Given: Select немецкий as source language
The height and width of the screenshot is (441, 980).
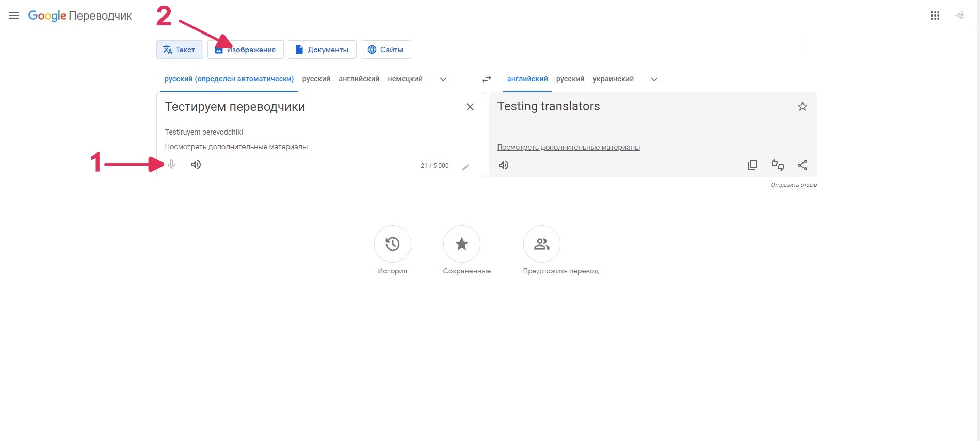Looking at the screenshot, I should coord(405,79).
